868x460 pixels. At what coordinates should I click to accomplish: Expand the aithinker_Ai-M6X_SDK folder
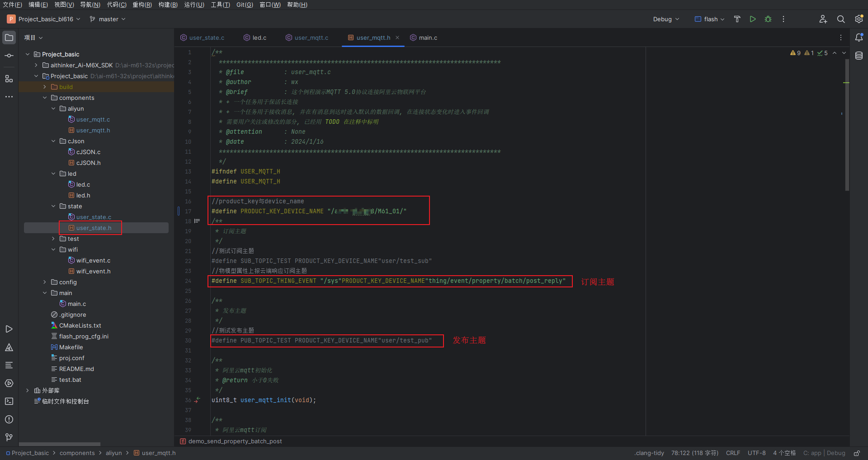pyautogui.click(x=36, y=65)
